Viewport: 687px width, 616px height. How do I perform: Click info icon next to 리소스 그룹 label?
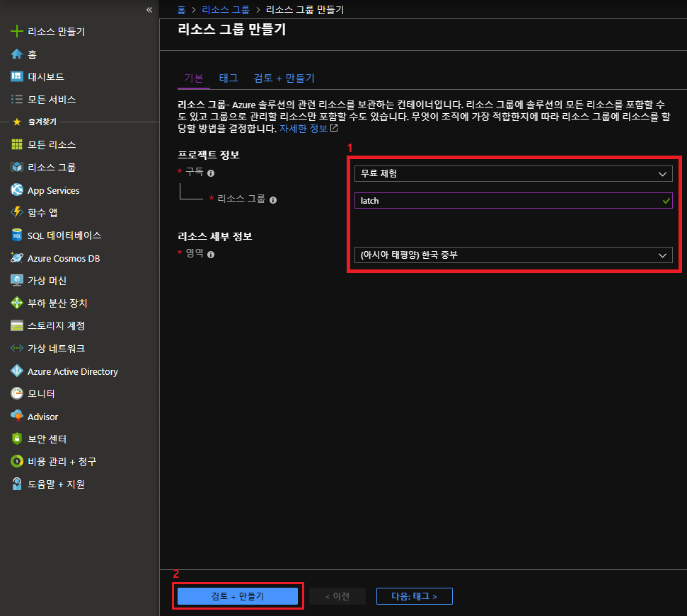[x=273, y=200]
